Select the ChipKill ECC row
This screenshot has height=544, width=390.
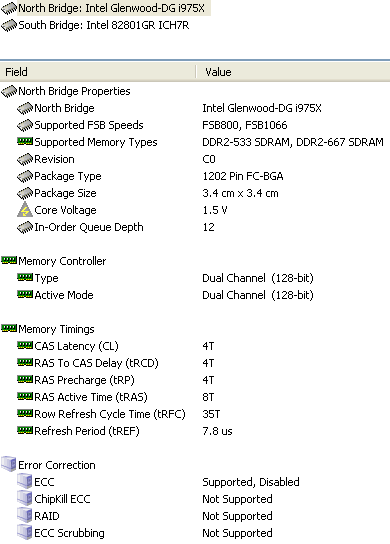tap(195, 499)
